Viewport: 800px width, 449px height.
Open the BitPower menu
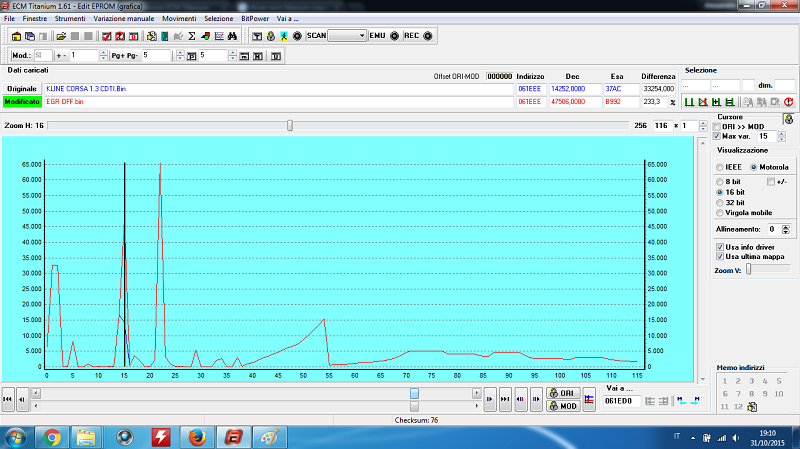[255, 19]
